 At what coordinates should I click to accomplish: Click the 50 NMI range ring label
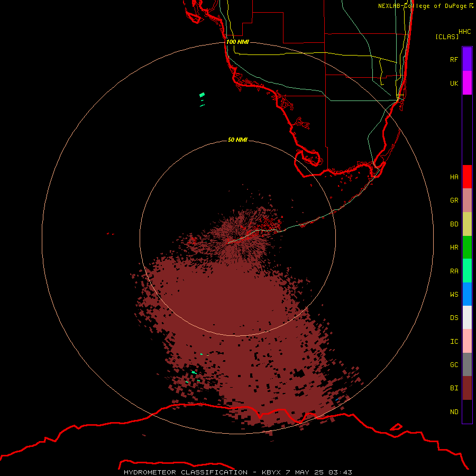click(237, 140)
